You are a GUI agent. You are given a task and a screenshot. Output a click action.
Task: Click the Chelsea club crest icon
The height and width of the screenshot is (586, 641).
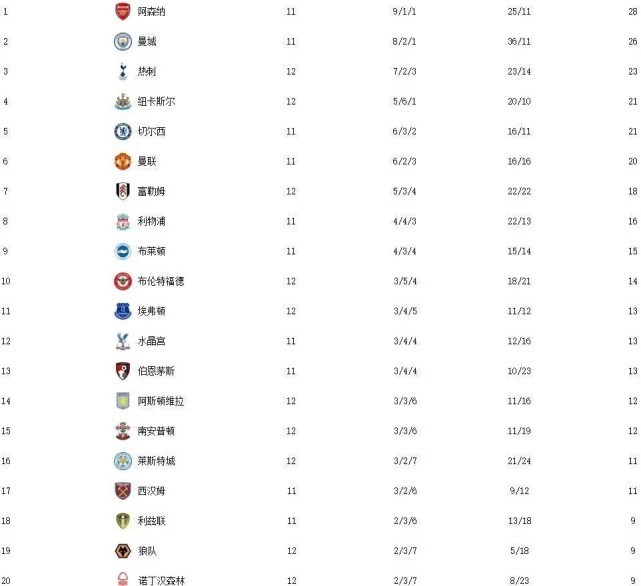[x=122, y=132]
